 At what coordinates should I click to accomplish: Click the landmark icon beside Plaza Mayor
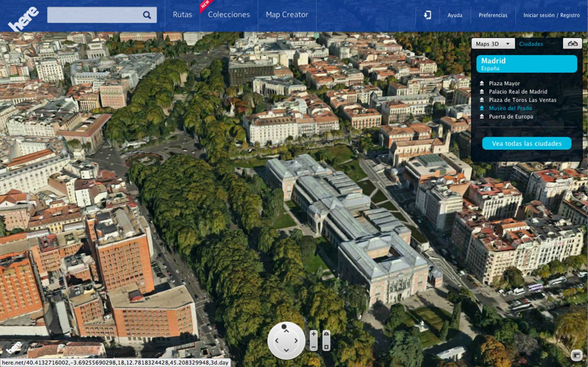(x=482, y=83)
